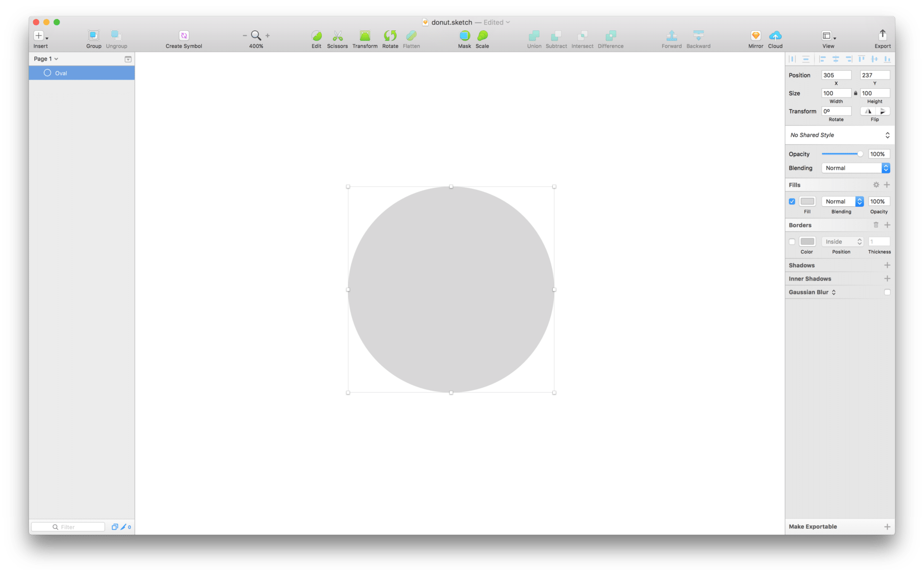Open the layer Blending mode dropdown

855,168
